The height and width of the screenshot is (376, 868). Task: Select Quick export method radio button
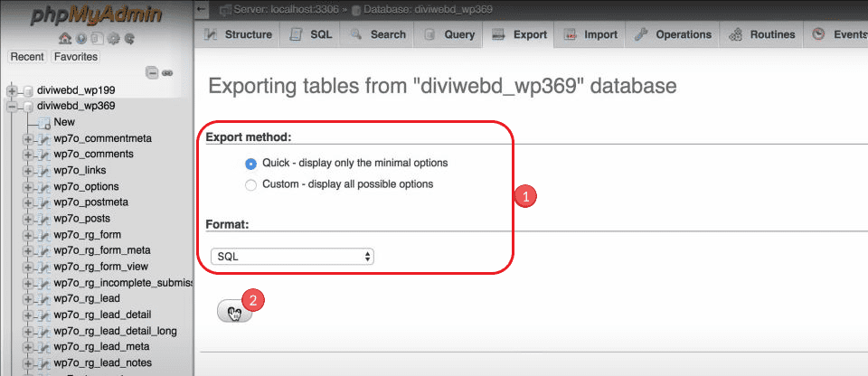point(251,164)
